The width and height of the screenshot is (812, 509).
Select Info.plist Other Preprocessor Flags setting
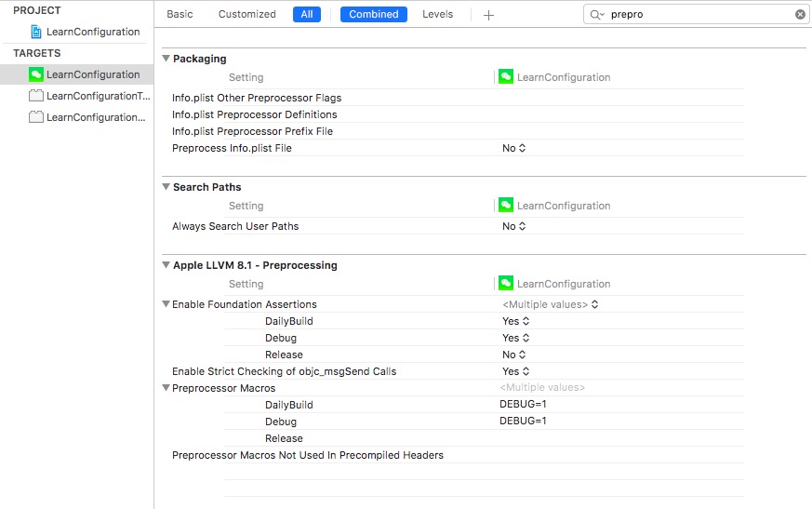257,98
